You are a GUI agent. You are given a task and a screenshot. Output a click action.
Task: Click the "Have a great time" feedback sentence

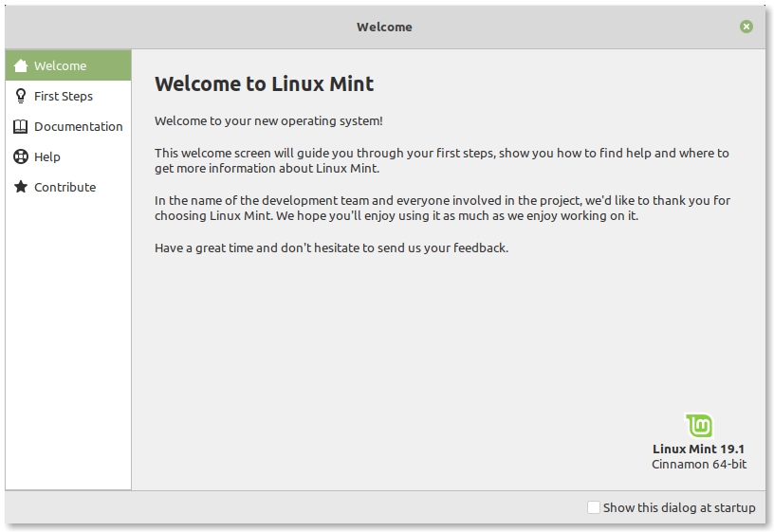click(x=331, y=248)
